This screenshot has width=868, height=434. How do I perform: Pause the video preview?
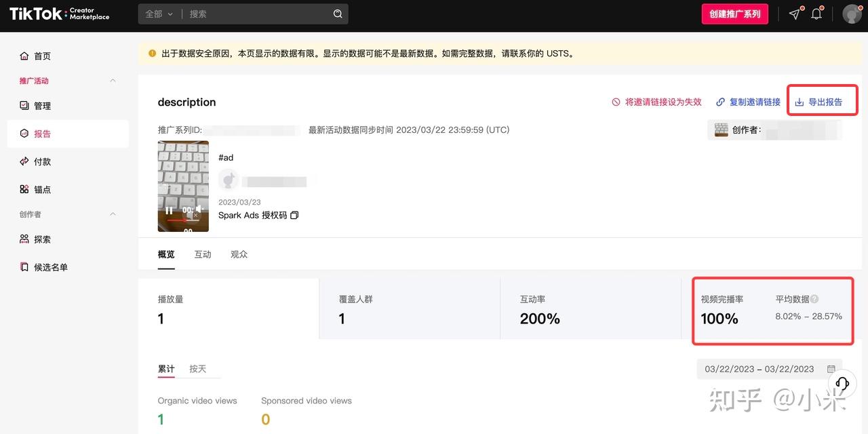tap(169, 210)
